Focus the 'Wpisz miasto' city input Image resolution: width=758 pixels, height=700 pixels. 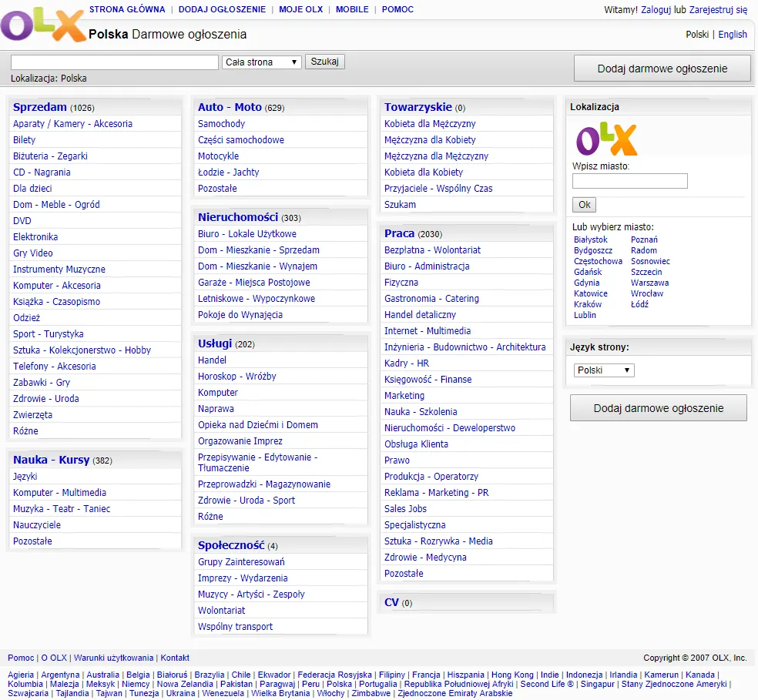pyautogui.click(x=629, y=181)
